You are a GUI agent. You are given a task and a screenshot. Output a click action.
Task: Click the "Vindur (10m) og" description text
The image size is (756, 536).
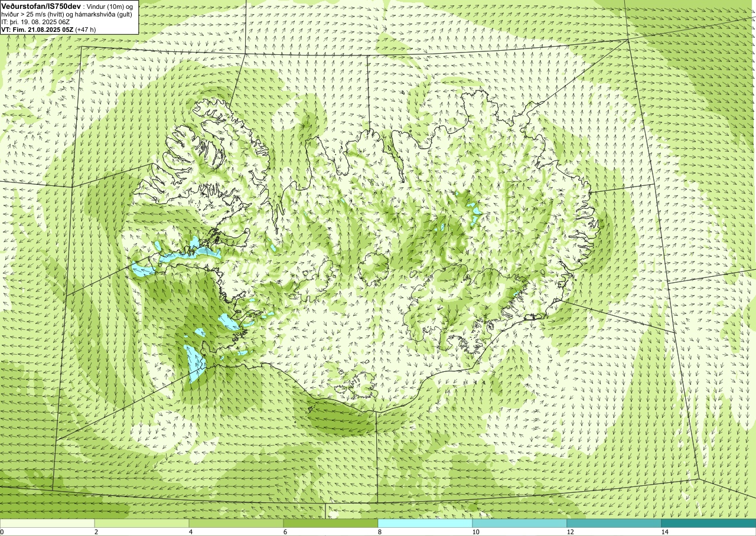tap(111, 6)
